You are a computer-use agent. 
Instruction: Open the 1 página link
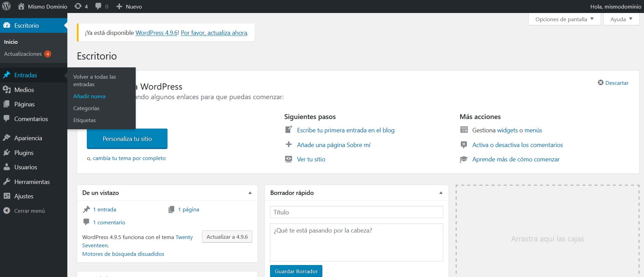click(x=188, y=209)
